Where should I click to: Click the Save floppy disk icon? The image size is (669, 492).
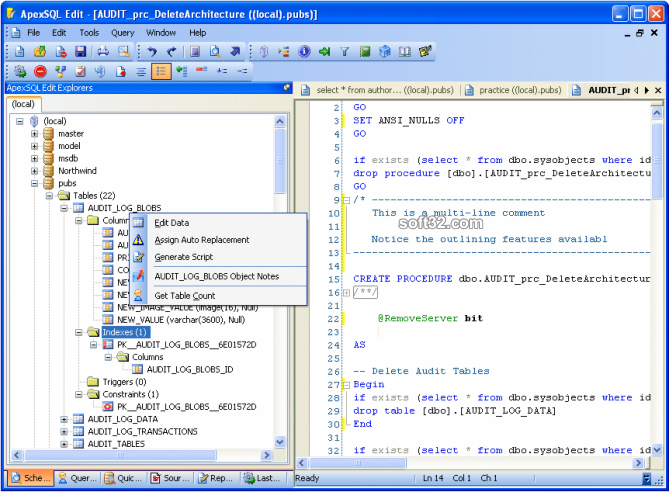(x=81, y=52)
